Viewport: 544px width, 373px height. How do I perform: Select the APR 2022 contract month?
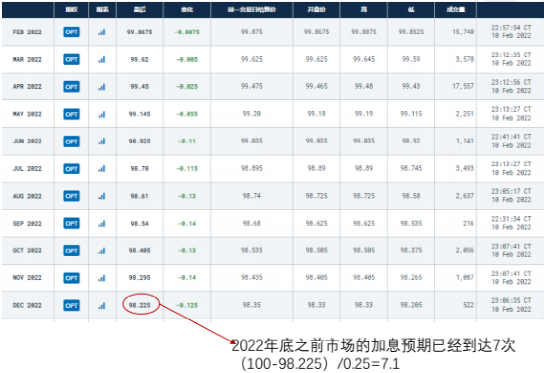[27, 87]
